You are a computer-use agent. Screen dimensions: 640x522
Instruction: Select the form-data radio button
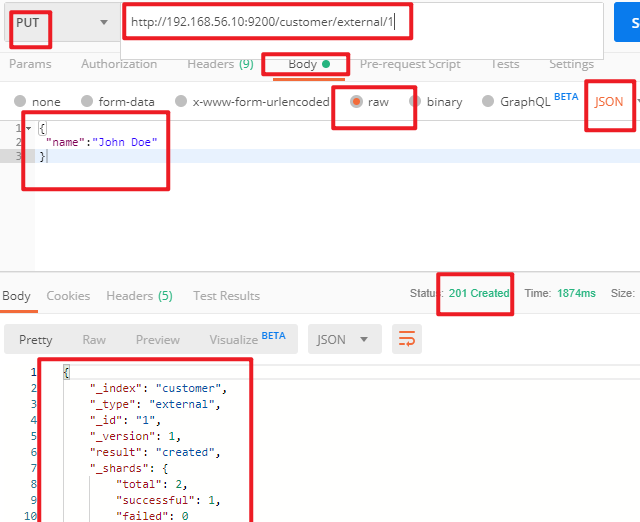[x=87, y=101]
